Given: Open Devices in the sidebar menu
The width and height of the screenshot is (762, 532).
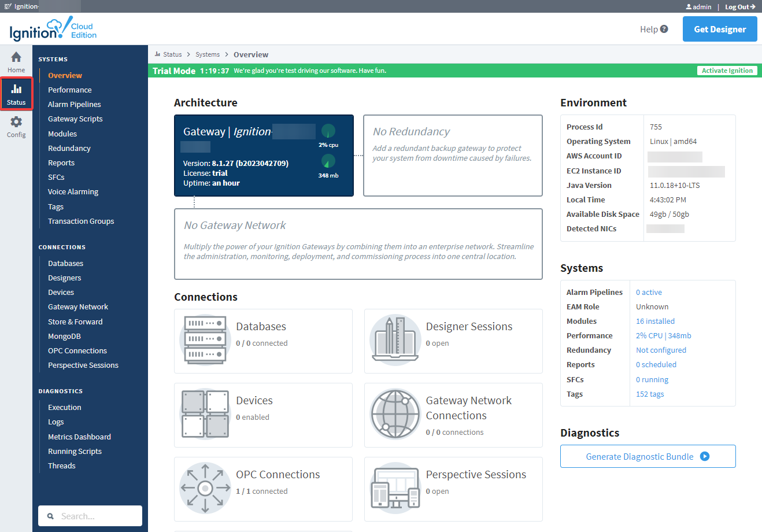Looking at the screenshot, I should (61, 292).
